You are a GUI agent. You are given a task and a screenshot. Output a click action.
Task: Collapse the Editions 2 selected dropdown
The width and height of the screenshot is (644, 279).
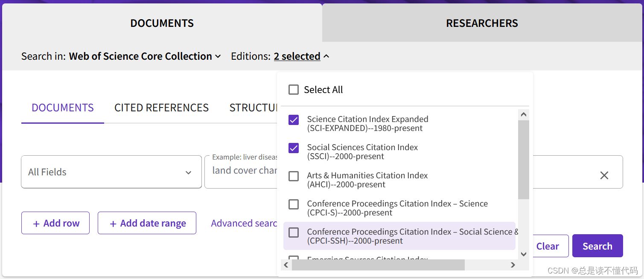301,56
